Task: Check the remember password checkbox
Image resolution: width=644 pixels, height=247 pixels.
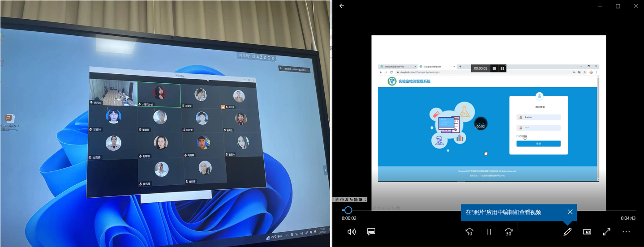Action: click(518, 136)
